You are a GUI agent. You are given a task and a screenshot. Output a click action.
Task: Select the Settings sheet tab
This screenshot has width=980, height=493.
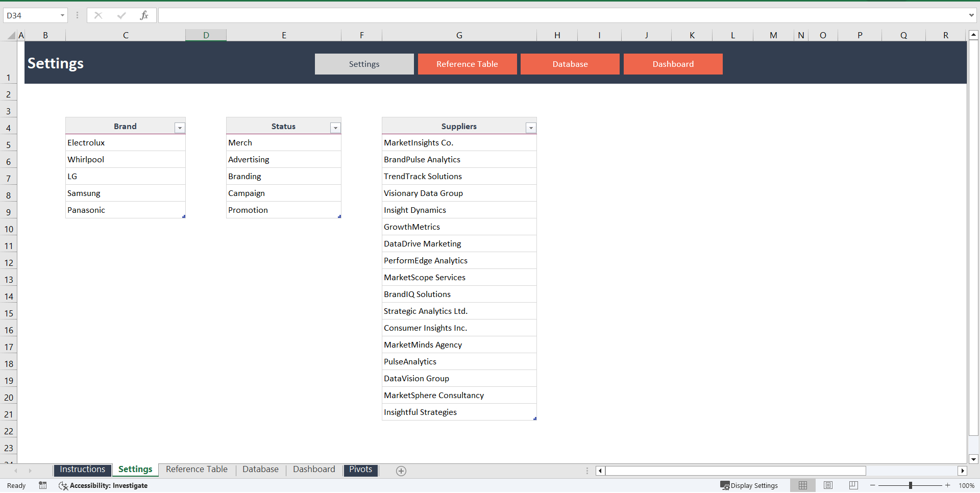pyautogui.click(x=135, y=470)
